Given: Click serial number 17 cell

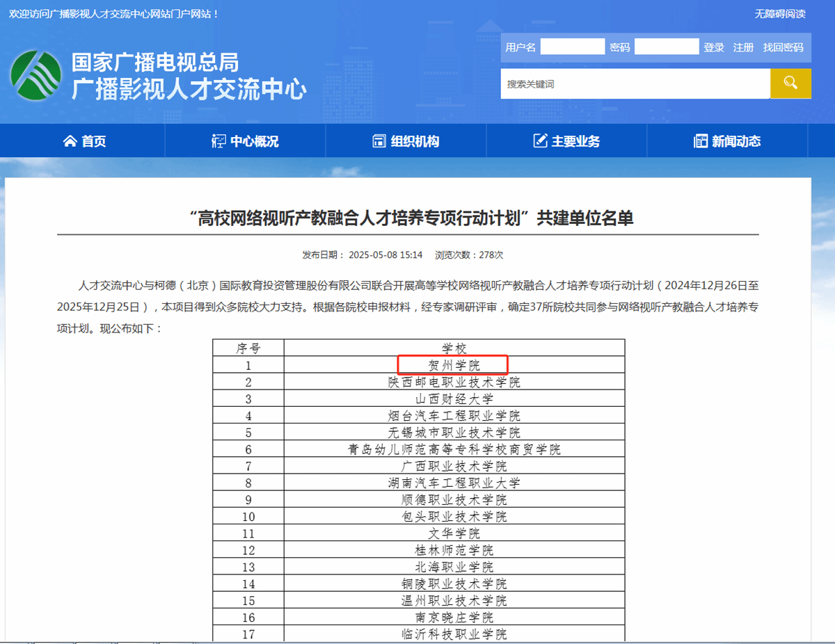Looking at the screenshot, I should click(248, 634).
